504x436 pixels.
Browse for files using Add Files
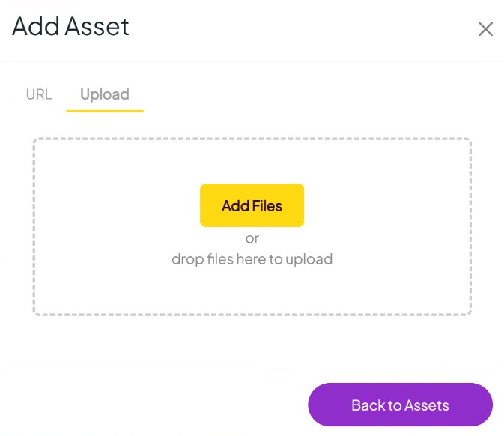tap(252, 205)
